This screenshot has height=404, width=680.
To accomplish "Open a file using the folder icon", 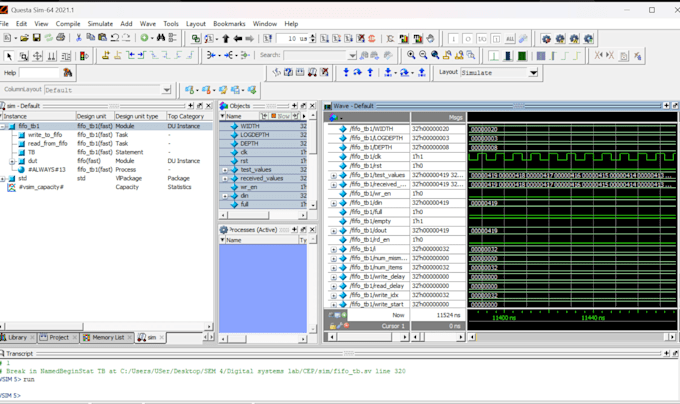I will (x=24, y=38).
